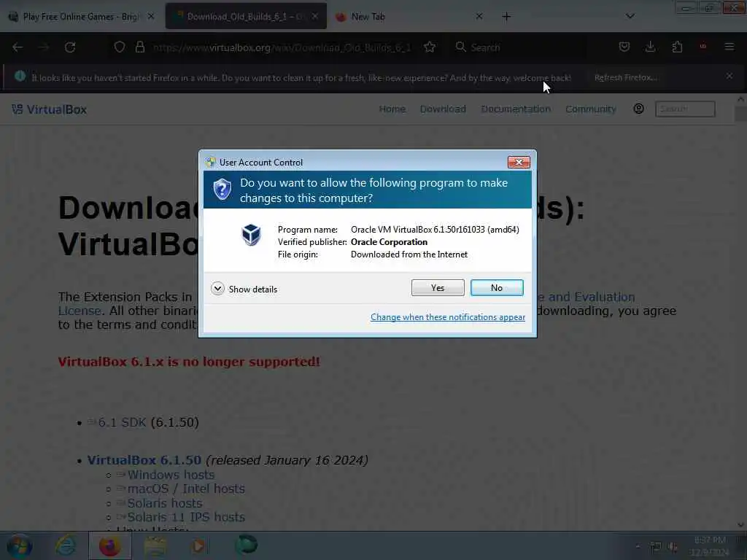747x560 pixels.
Task: Close the New Tab tab
Action: [479, 16]
